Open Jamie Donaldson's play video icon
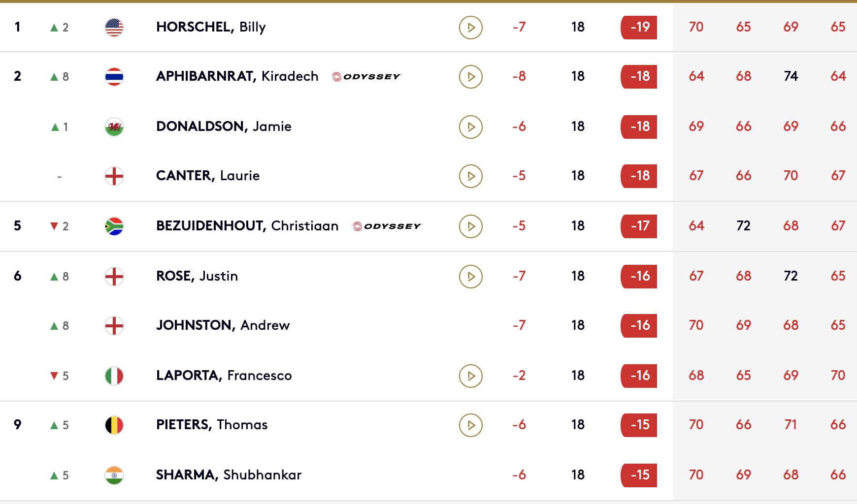The width and height of the screenshot is (857, 504). tap(470, 127)
